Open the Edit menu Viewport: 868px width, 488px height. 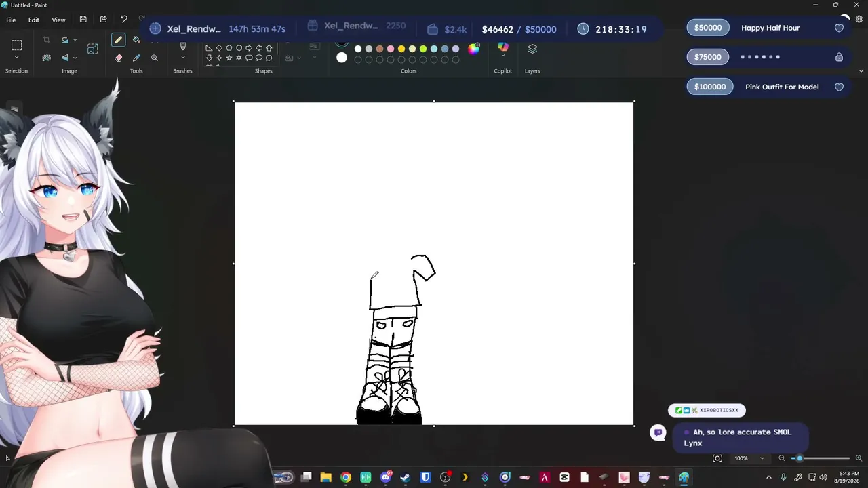[x=34, y=20]
